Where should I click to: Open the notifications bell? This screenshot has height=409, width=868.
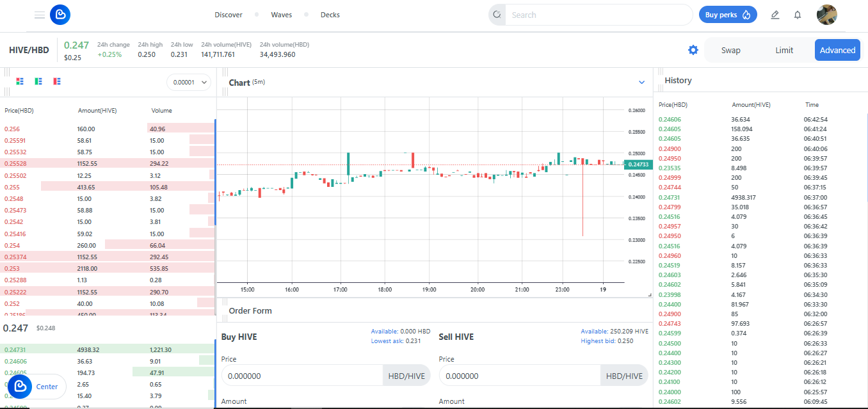click(x=798, y=15)
